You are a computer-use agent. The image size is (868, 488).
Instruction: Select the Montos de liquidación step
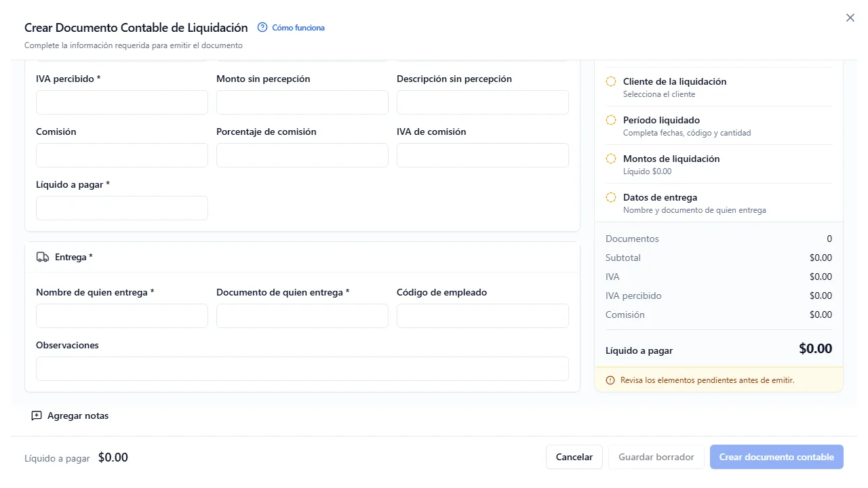pyautogui.click(x=719, y=165)
